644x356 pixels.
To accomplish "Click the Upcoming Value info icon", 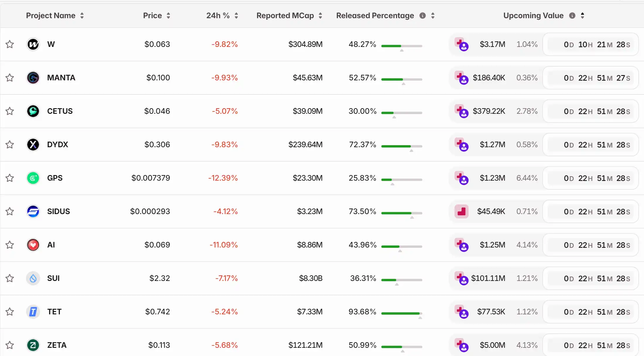I will pyautogui.click(x=572, y=16).
